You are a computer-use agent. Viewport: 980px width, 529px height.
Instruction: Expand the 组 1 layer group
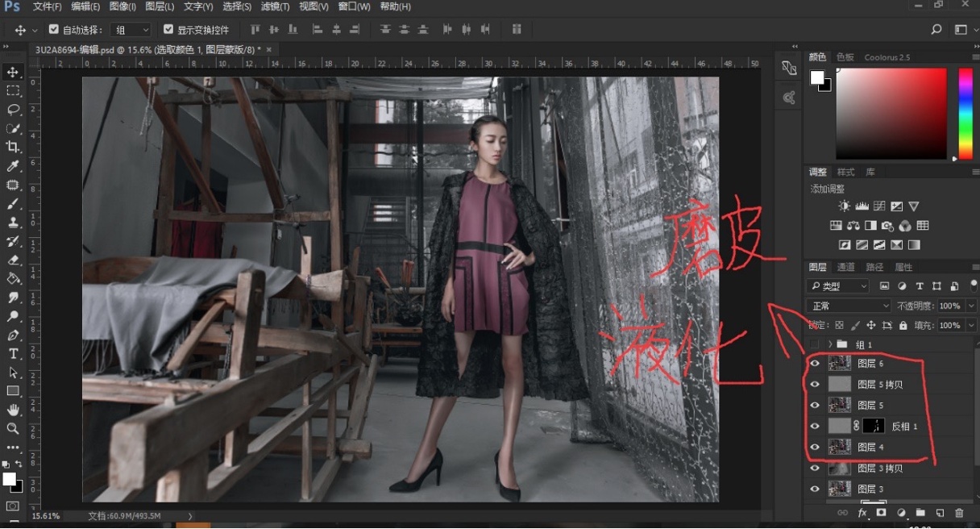(x=829, y=344)
